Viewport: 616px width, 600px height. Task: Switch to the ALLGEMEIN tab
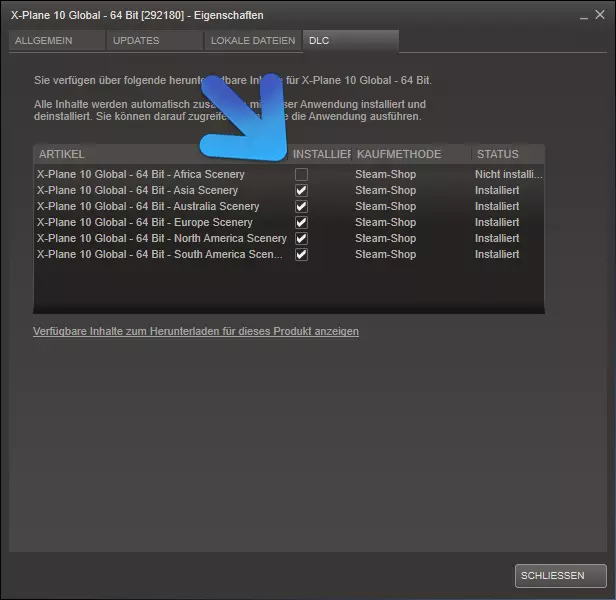57,40
